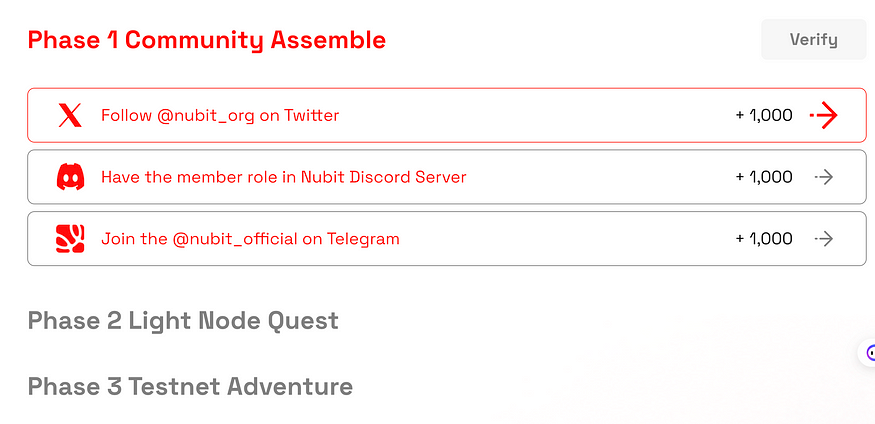Click empty area of highlighted Twitter task card

pyautogui.click(x=536, y=115)
